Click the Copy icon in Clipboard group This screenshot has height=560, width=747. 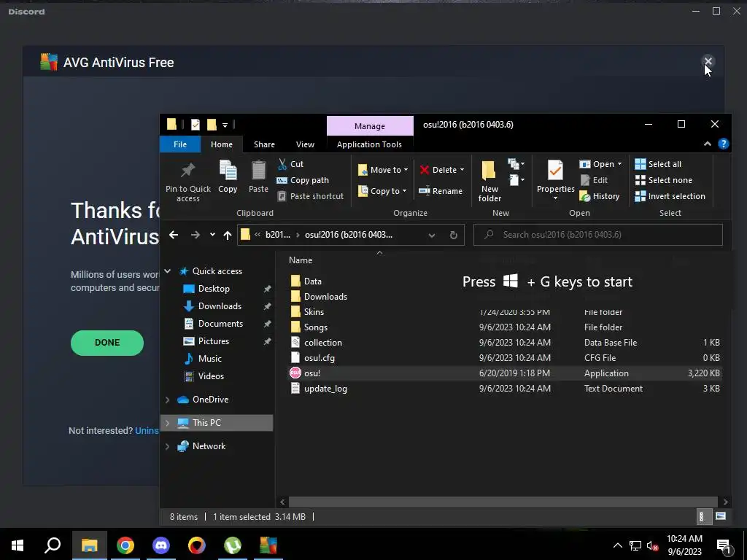coord(228,176)
